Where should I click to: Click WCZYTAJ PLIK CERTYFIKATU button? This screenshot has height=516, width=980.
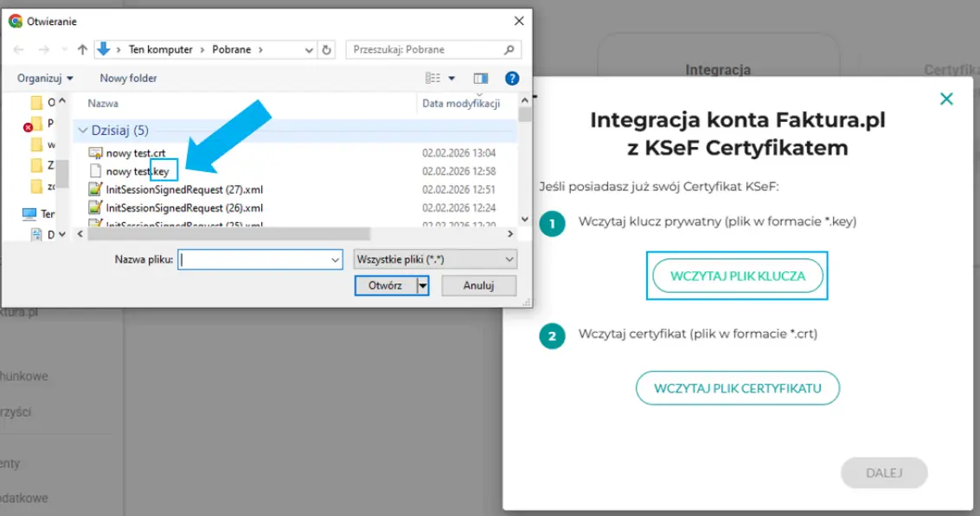[x=737, y=388]
